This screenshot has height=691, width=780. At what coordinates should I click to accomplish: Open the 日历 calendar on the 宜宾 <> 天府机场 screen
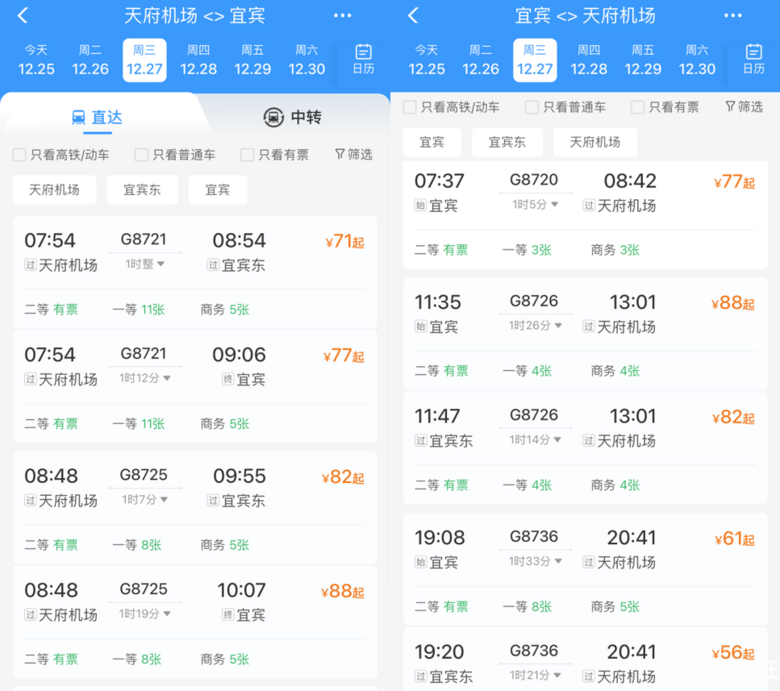click(754, 59)
